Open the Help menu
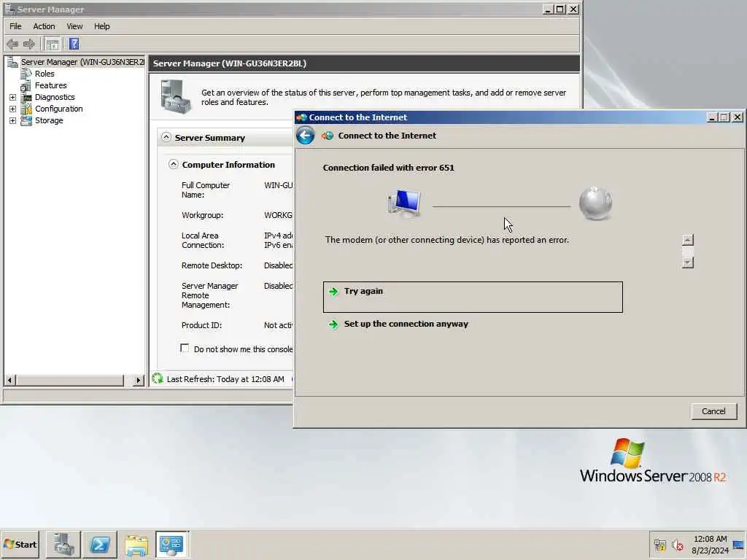 click(101, 26)
